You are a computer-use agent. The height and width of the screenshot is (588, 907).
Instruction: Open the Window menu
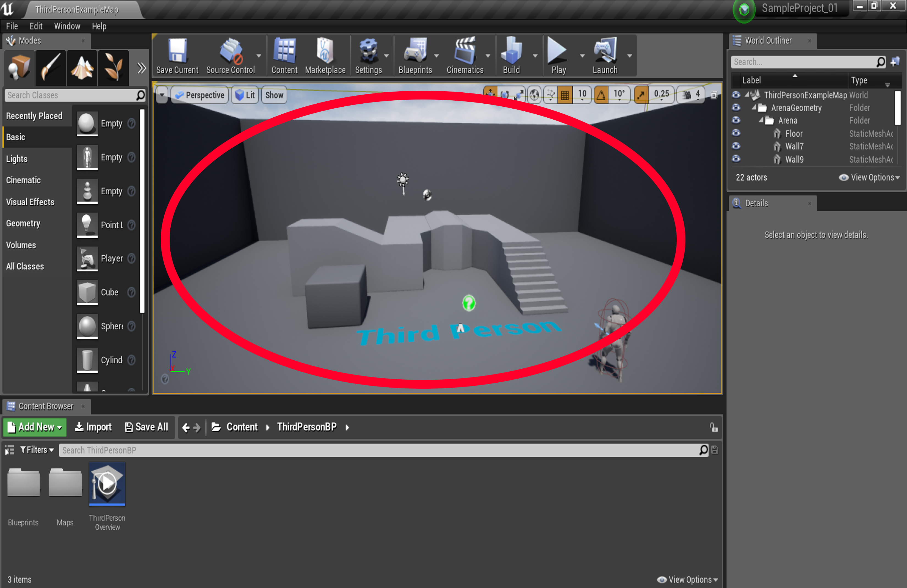click(x=67, y=26)
